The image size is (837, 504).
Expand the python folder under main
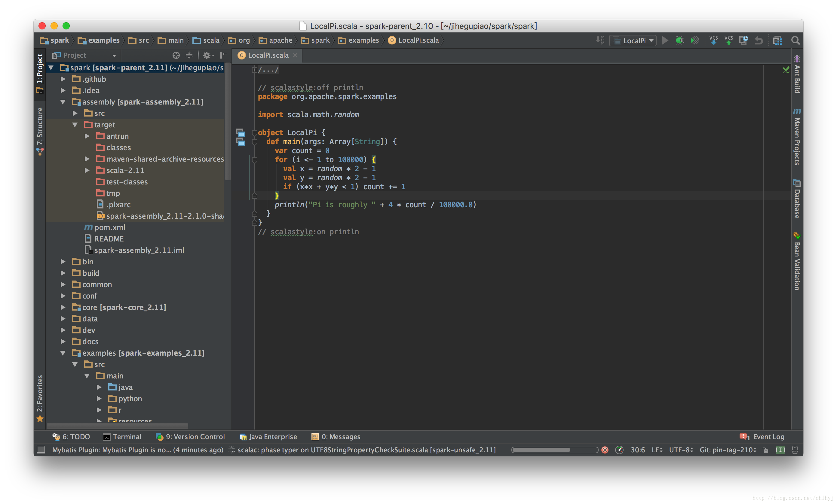(x=99, y=399)
